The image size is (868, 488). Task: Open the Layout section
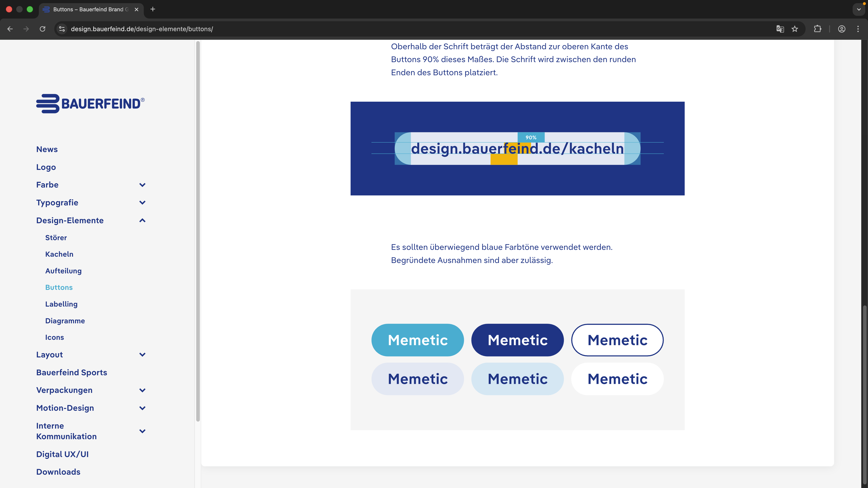50,355
